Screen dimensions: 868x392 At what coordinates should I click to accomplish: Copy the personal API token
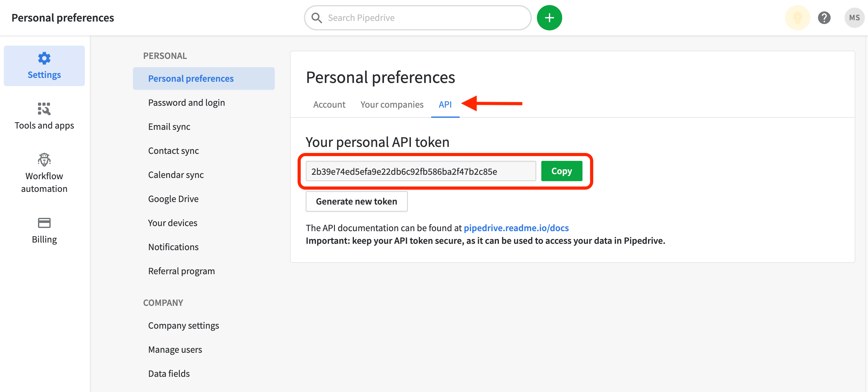[x=561, y=171]
